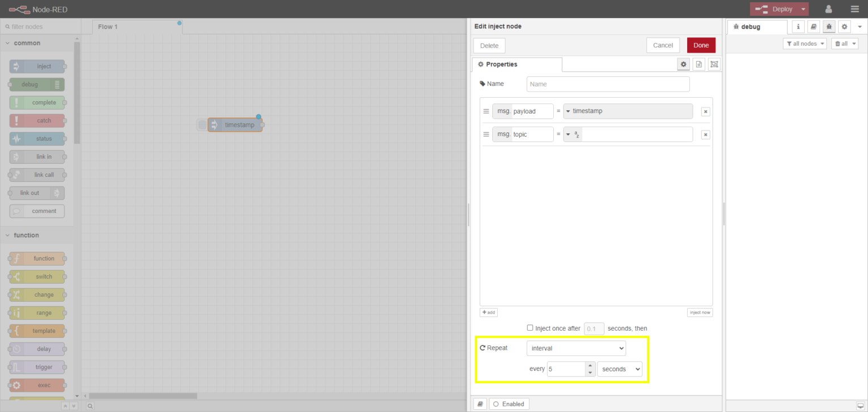Switch to the Flow 1 tab
This screenshot has height=412, width=868.
click(108, 27)
